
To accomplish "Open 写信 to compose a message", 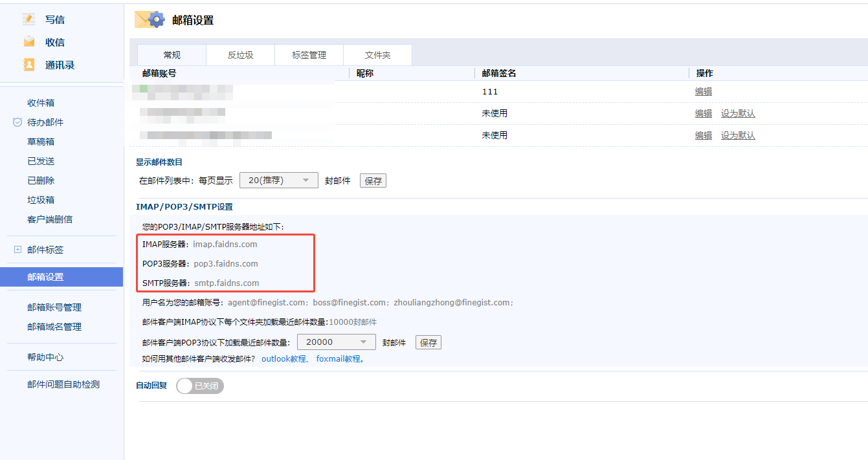I will [55, 20].
